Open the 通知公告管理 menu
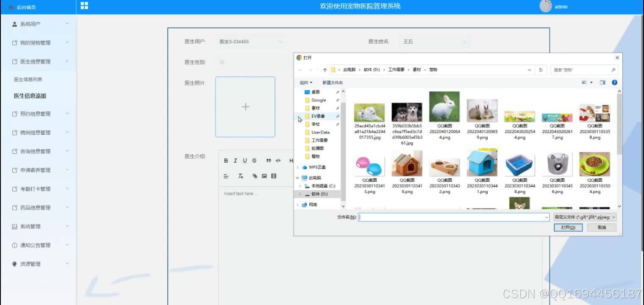The image size is (644, 305). (x=38, y=245)
